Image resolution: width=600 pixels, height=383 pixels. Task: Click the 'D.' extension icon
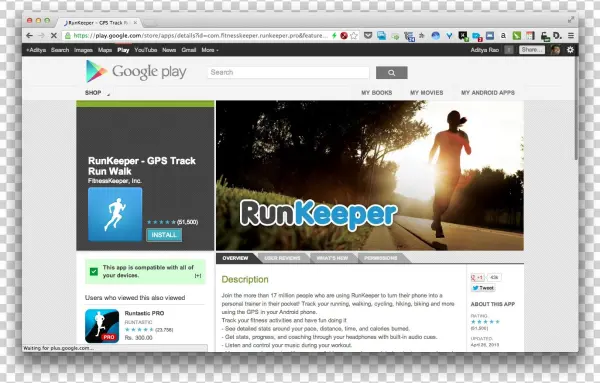[x=558, y=36]
